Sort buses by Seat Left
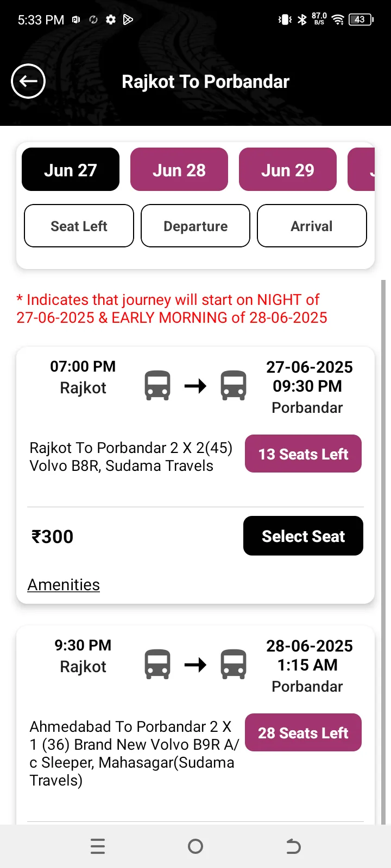 tap(79, 226)
